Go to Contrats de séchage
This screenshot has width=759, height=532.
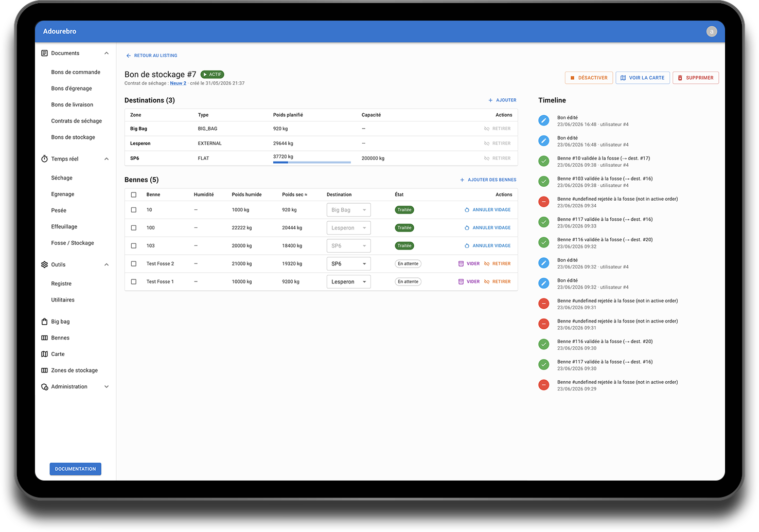[76, 121]
